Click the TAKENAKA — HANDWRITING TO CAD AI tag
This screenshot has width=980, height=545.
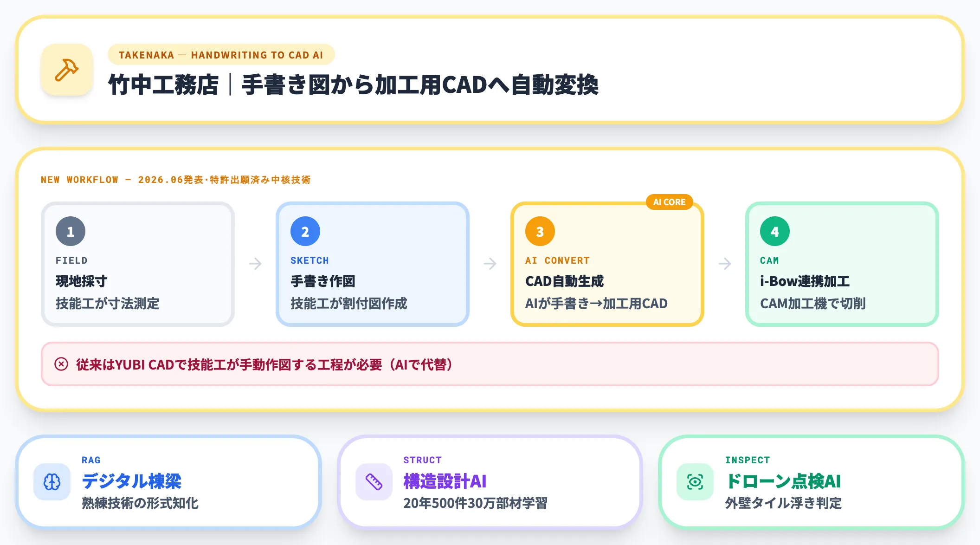(x=221, y=55)
